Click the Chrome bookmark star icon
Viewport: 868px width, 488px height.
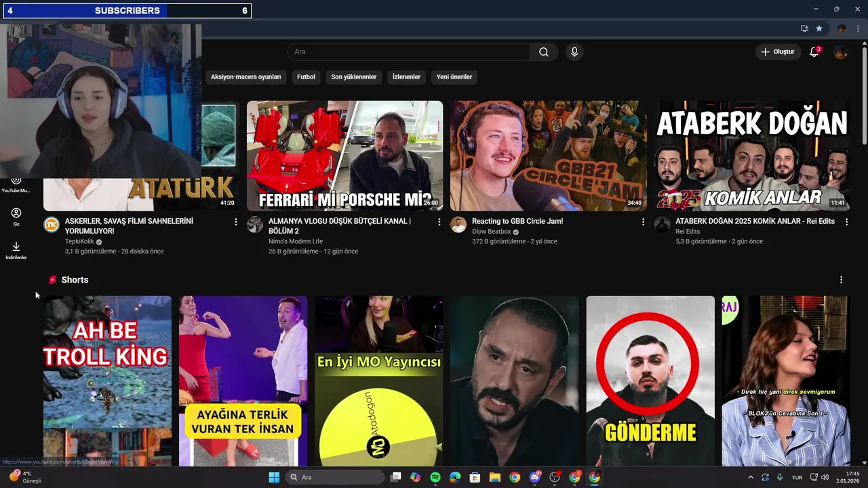(x=819, y=28)
